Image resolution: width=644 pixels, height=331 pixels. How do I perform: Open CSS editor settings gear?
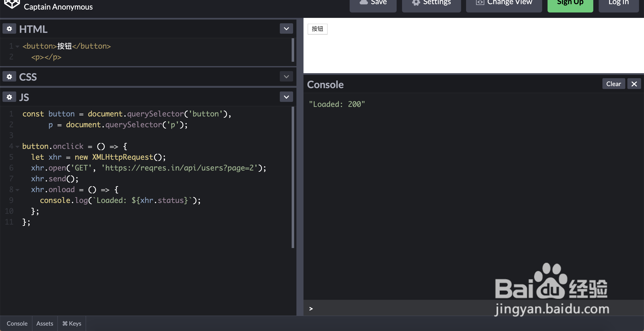point(9,77)
